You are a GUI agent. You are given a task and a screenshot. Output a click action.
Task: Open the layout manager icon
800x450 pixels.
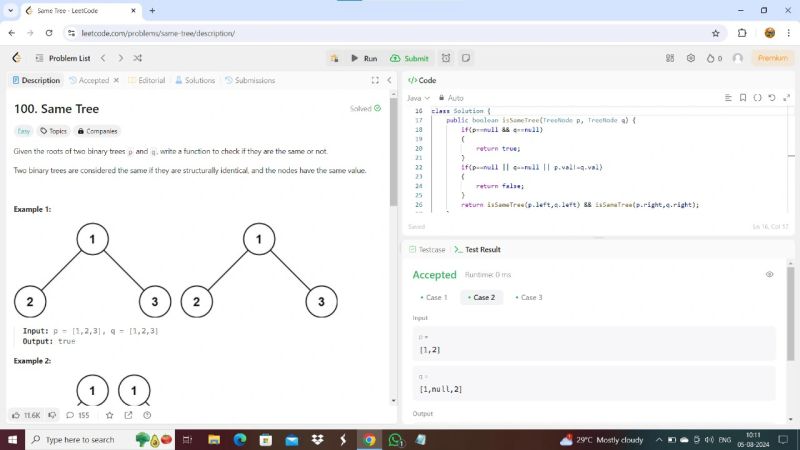coord(670,58)
